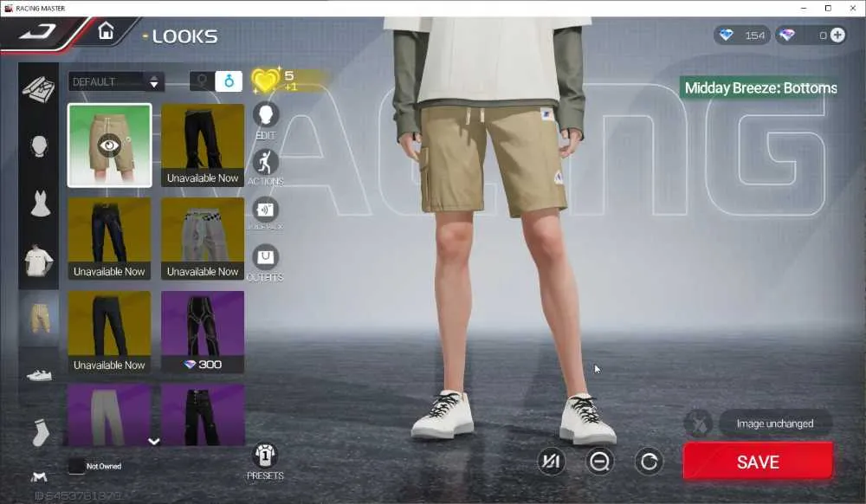Reset character rotation with circular arrow

[x=649, y=462]
